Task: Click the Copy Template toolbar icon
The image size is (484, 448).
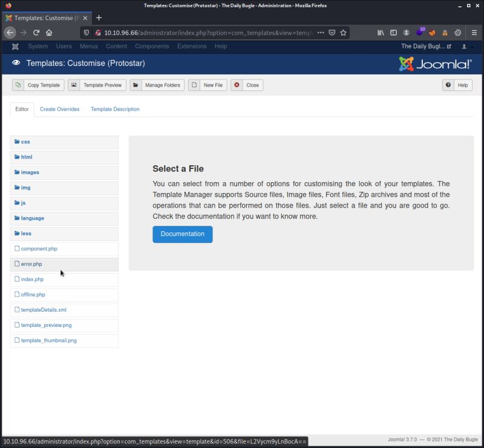Action: [19, 85]
